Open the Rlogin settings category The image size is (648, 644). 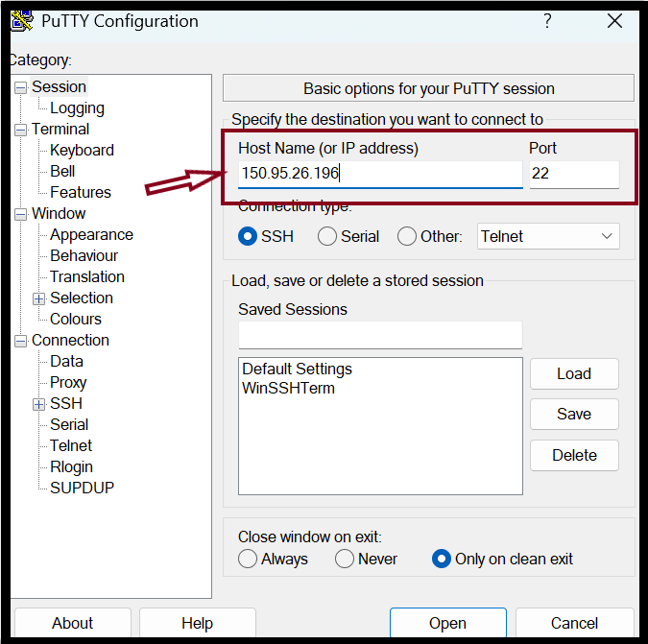71,467
